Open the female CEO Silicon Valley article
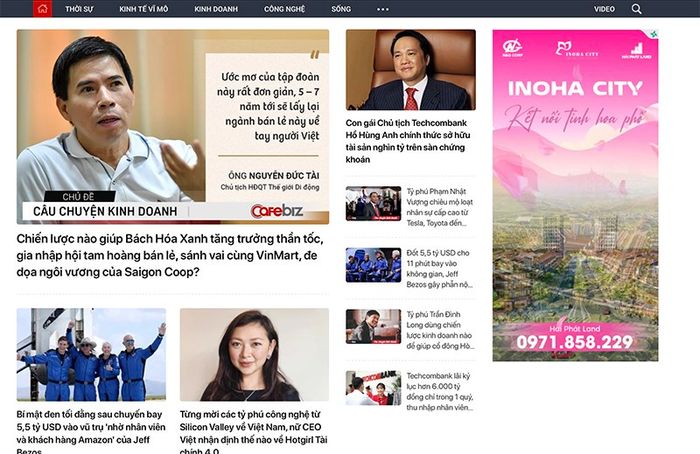 click(x=254, y=432)
